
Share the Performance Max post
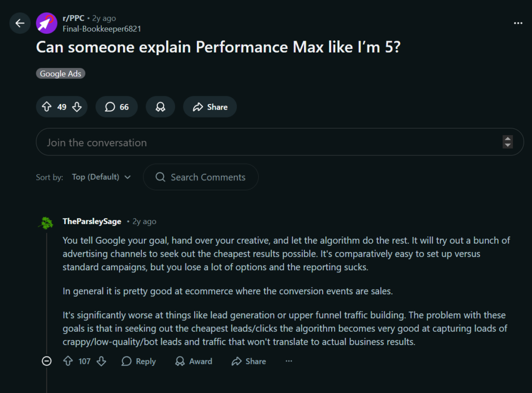[210, 107]
